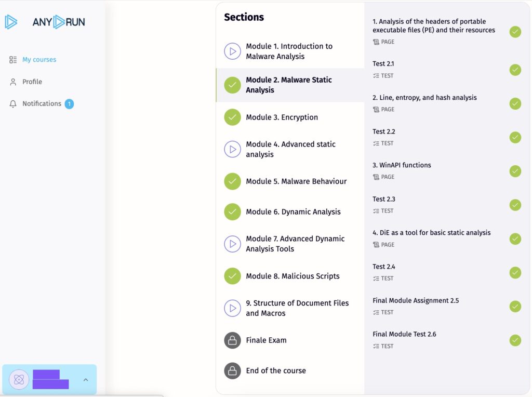Open Final Module Assignment 2.5 test
The width and height of the screenshot is (532, 397).
tap(416, 301)
